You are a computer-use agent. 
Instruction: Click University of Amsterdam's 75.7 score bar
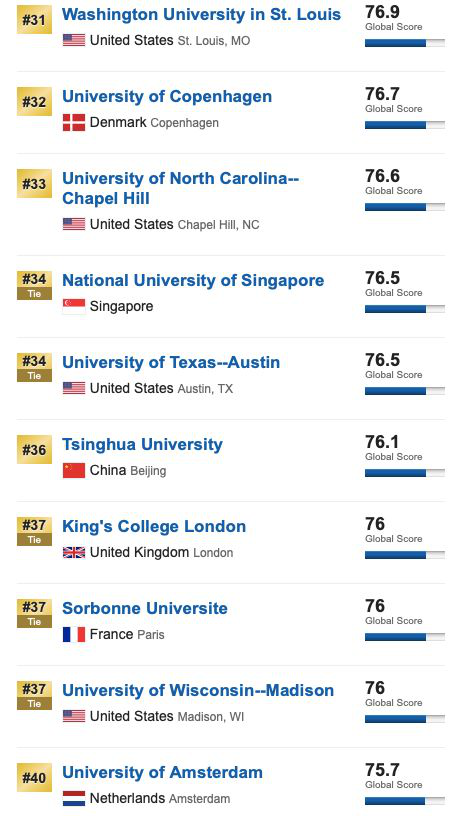405,801
